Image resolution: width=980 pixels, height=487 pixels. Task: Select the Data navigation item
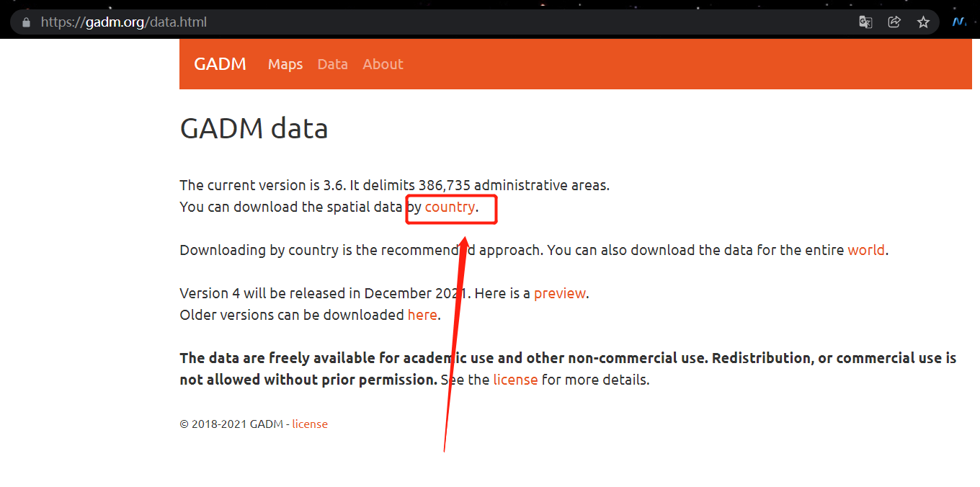point(332,64)
